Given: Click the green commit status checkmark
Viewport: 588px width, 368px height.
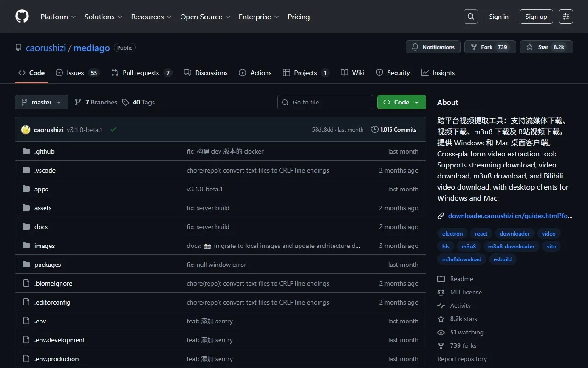Looking at the screenshot, I should click(113, 130).
